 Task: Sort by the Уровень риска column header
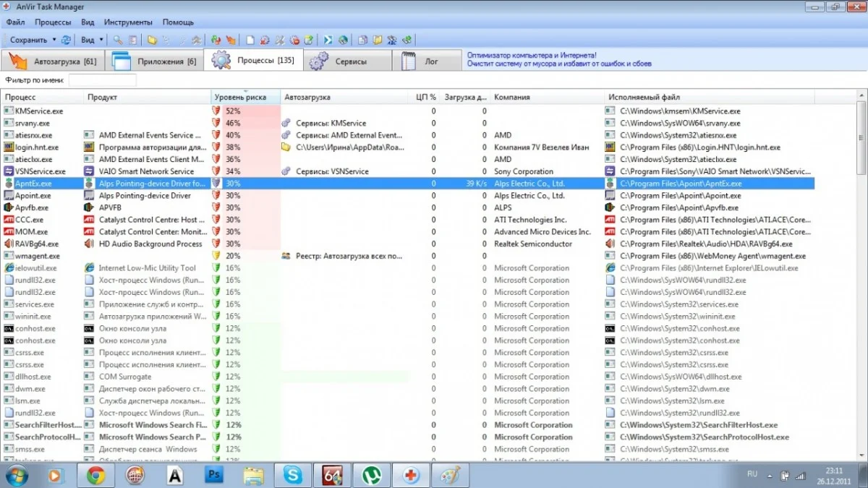(245, 97)
